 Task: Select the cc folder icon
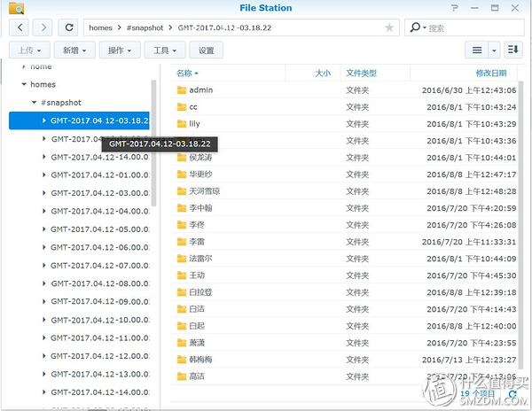click(x=182, y=107)
